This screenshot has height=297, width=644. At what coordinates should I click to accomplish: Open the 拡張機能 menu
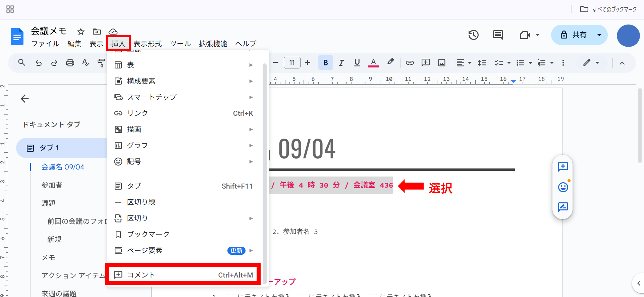(x=213, y=44)
